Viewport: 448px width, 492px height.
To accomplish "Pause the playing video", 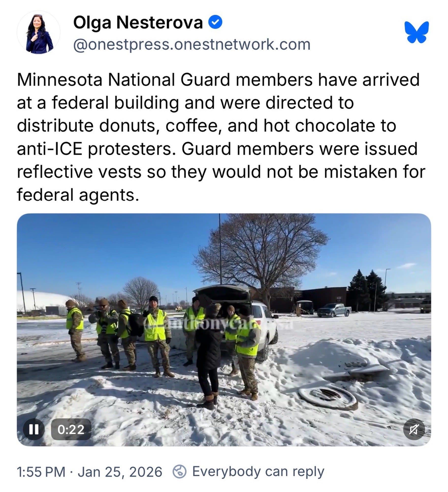I will pyautogui.click(x=34, y=429).
